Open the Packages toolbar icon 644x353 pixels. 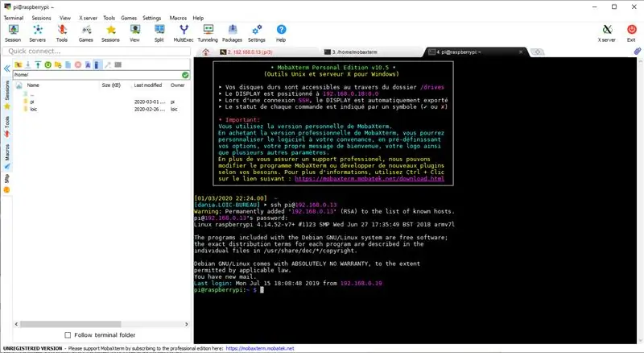pos(232,33)
